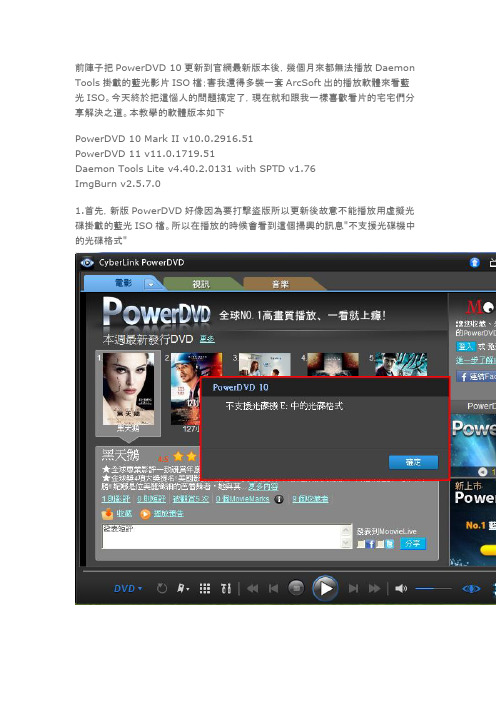Click the Play button in PowerDVD
The image size is (496, 702).
point(325,588)
